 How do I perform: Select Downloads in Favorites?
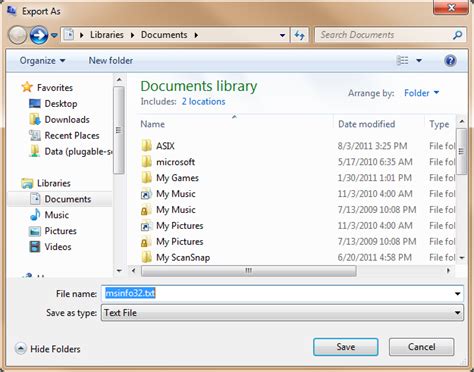point(59,120)
